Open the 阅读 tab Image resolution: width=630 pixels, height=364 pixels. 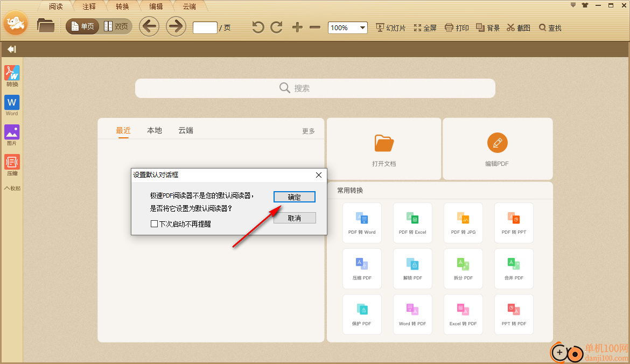click(x=56, y=6)
